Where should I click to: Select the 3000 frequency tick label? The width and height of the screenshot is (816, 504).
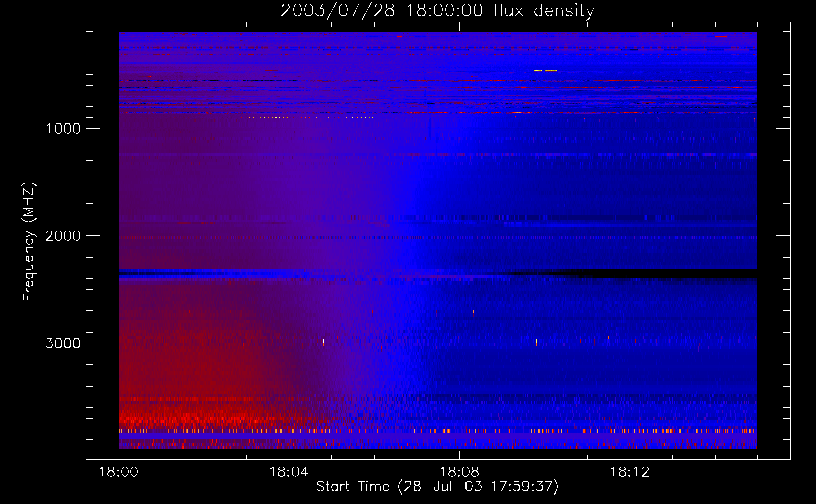point(63,343)
